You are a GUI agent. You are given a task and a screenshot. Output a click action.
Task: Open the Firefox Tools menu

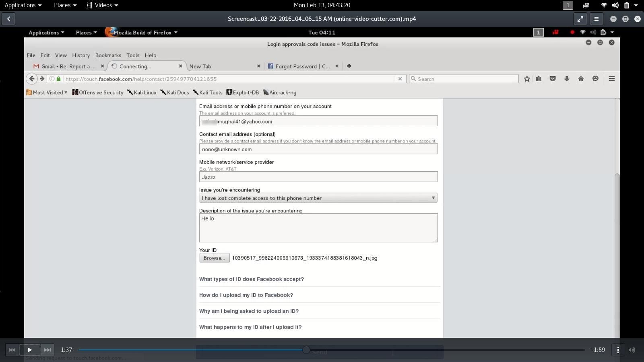(x=133, y=56)
